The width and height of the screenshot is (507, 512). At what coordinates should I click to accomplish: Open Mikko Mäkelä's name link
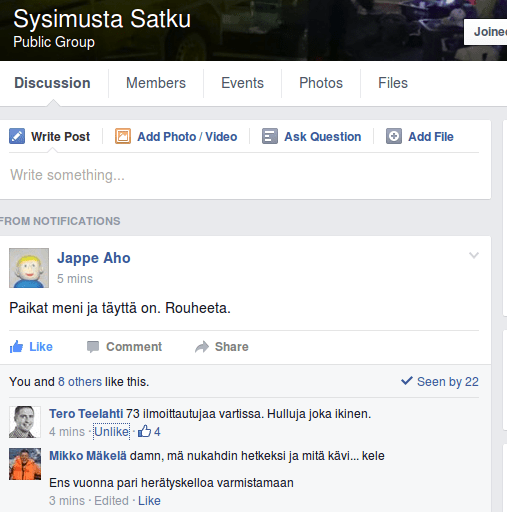point(88,456)
